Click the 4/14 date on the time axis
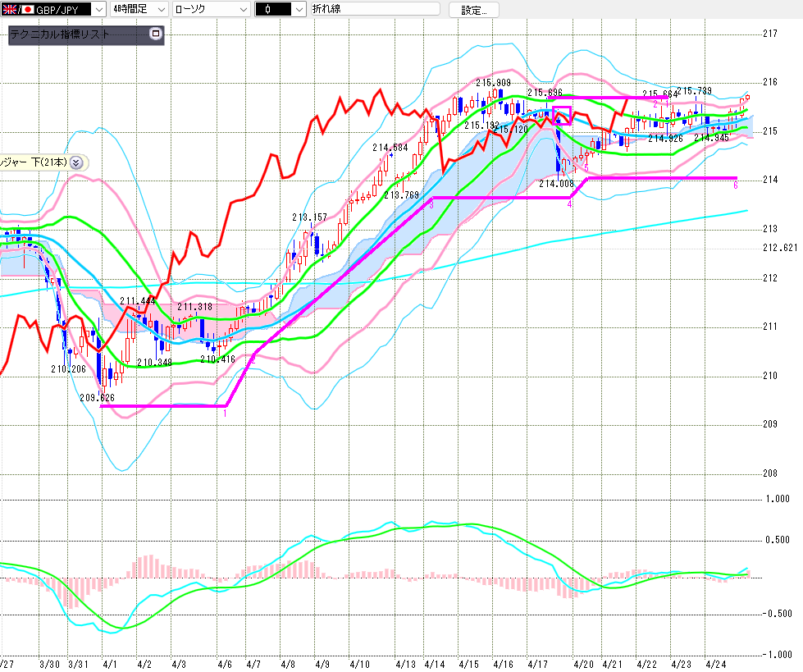Image resolution: width=803 pixels, height=672 pixels. pos(435,663)
